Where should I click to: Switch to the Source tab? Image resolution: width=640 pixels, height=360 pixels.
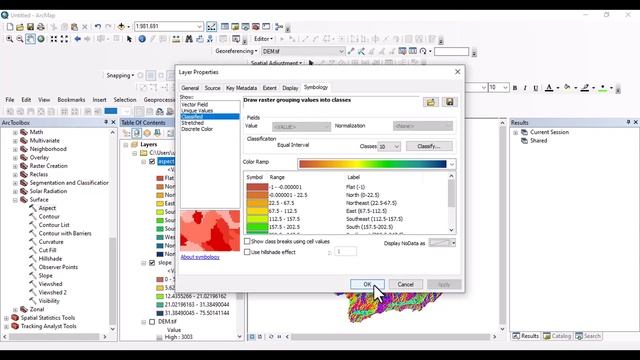click(x=212, y=88)
